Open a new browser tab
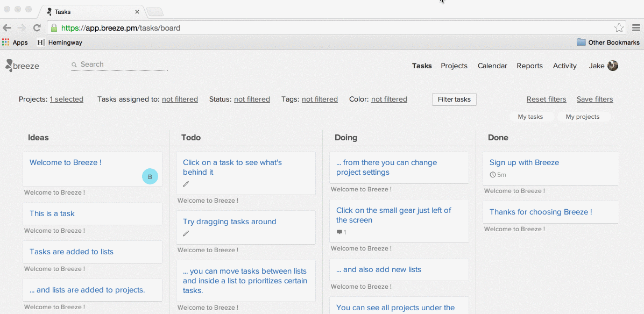This screenshot has width=644, height=314. (155, 12)
